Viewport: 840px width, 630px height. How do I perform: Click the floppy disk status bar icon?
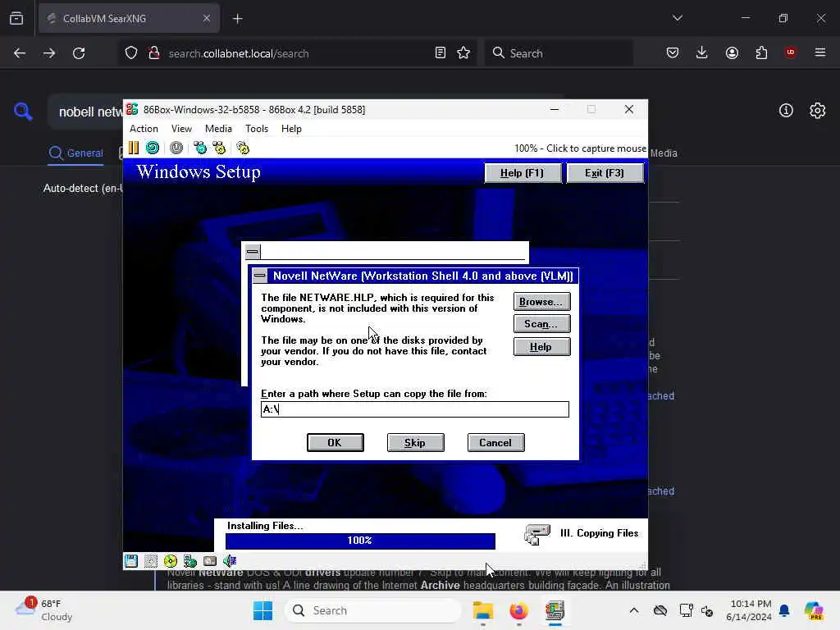[x=131, y=561]
